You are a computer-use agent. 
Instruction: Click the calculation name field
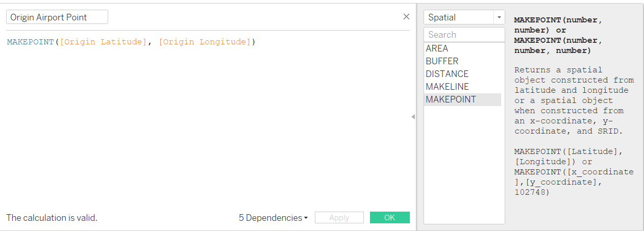click(57, 17)
